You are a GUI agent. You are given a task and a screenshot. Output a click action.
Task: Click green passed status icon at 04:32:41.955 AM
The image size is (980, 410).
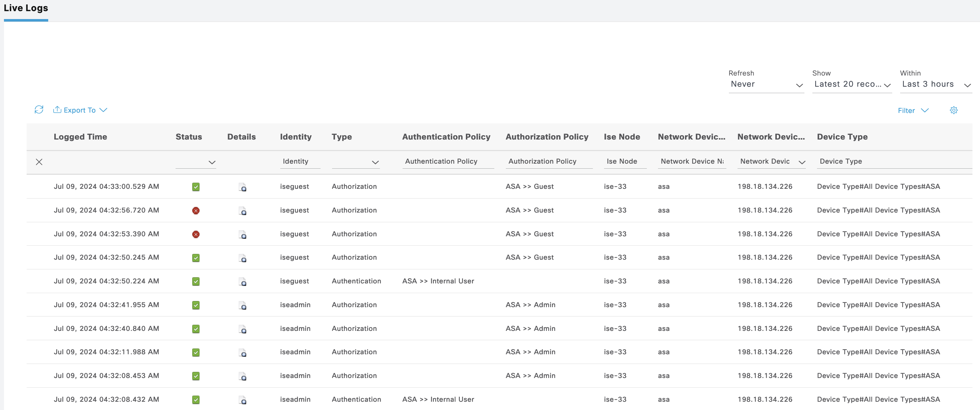196,305
